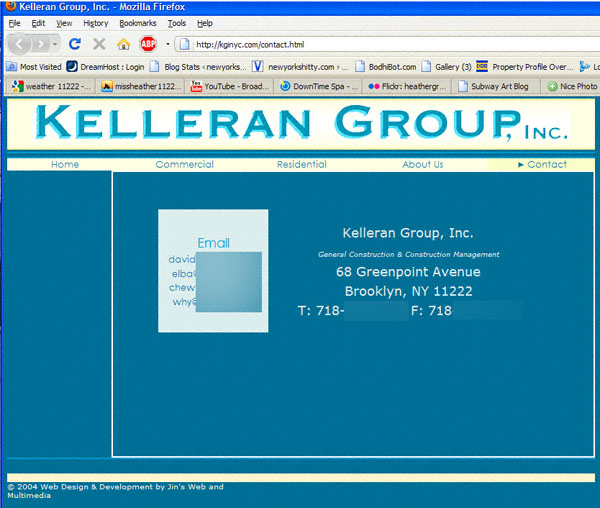The width and height of the screenshot is (600, 508).
Task: Click the Stop loading X icon
Action: [x=99, y=44]
